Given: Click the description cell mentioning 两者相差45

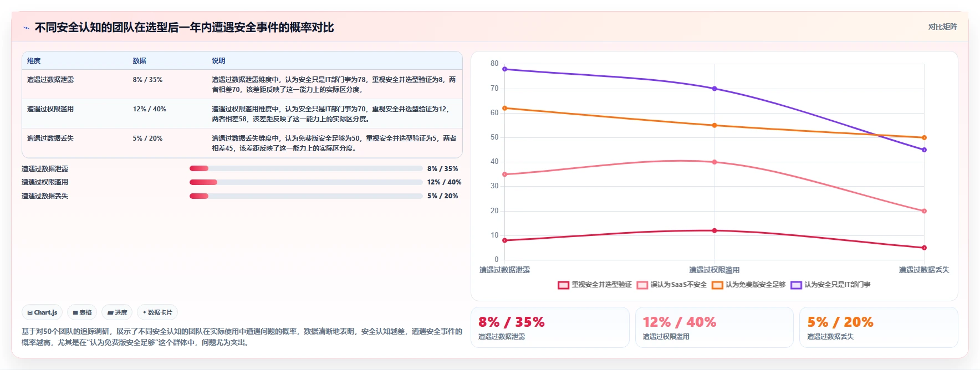Looking at the screenshot, I should [x=334, y=143].
